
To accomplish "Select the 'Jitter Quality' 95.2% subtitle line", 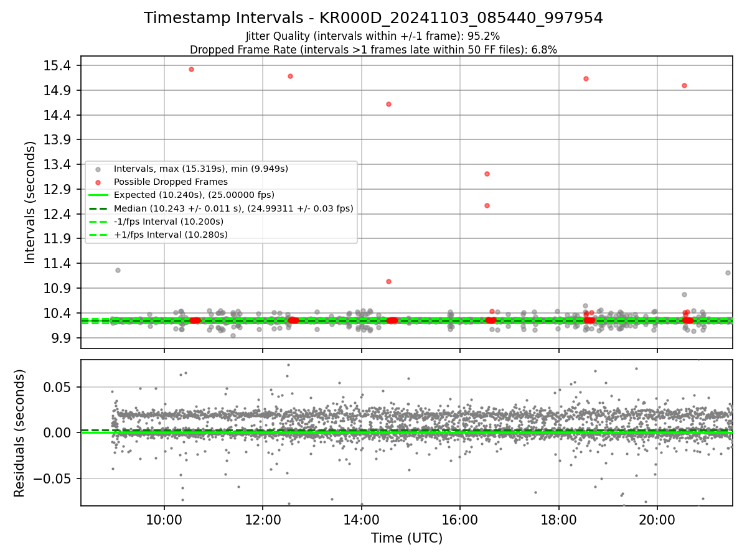I will [x=373, y=36].
